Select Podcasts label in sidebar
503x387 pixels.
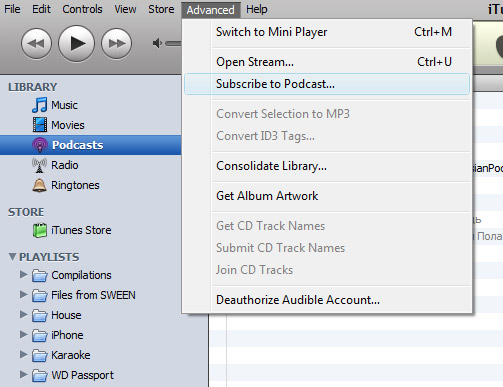tap(77, 145)
